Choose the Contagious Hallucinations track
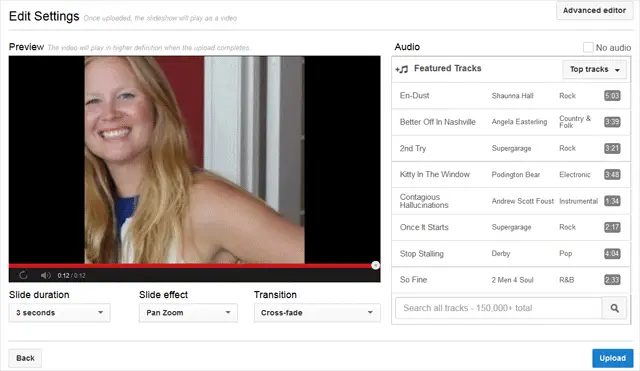The width and height of the screenshot is (640, 371). click(511, 201)
